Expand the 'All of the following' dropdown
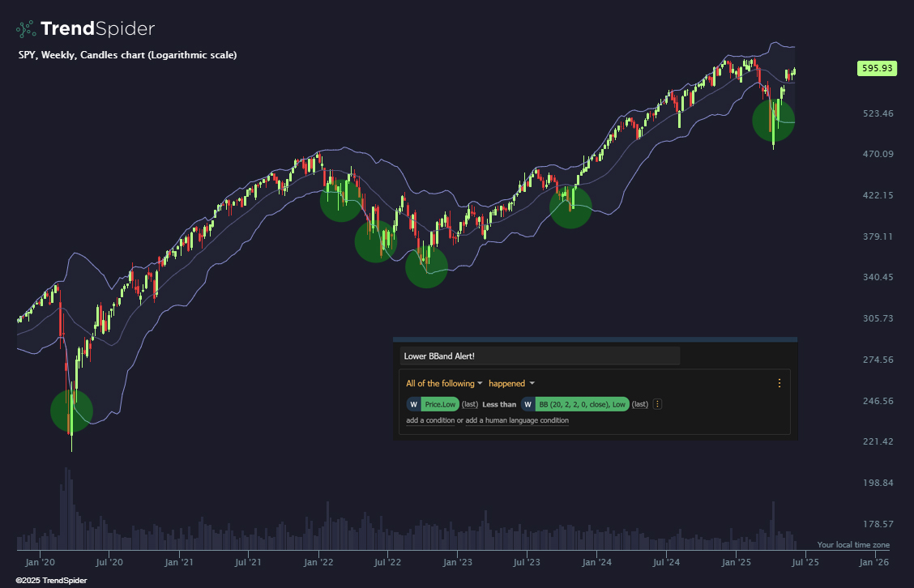This screenshot has height=588, width=914. (444, 383)
